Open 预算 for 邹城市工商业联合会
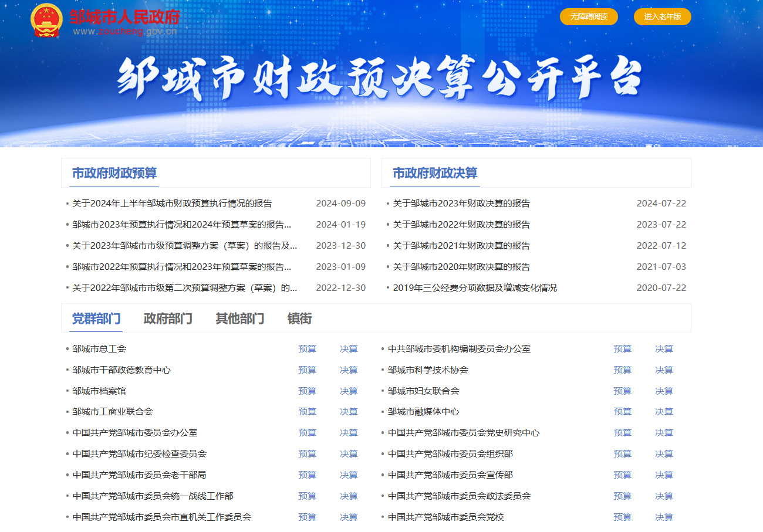Viewport: 763px width, 532px height. [307, 412]
